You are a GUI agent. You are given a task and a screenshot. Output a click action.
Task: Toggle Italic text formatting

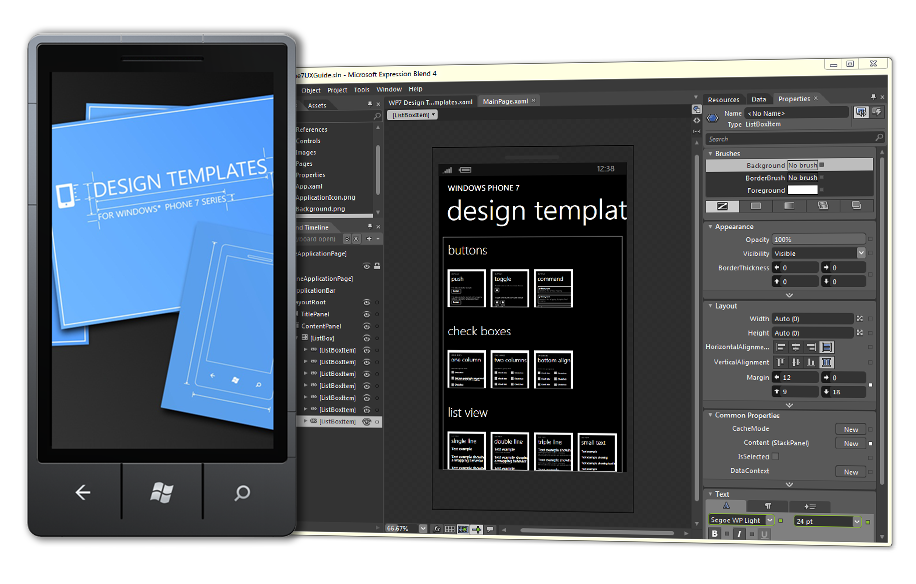tap(739, 534)
